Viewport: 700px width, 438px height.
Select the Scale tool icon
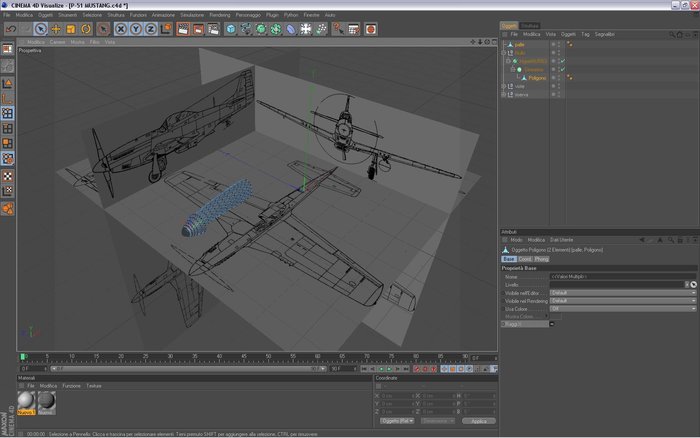(71, 29)
